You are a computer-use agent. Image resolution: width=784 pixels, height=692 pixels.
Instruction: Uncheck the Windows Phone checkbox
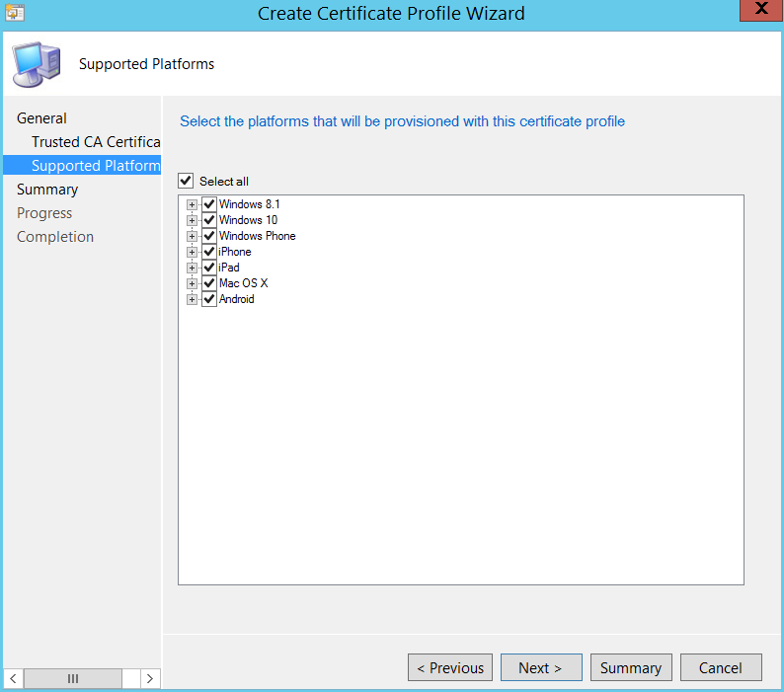pos(209,236)
